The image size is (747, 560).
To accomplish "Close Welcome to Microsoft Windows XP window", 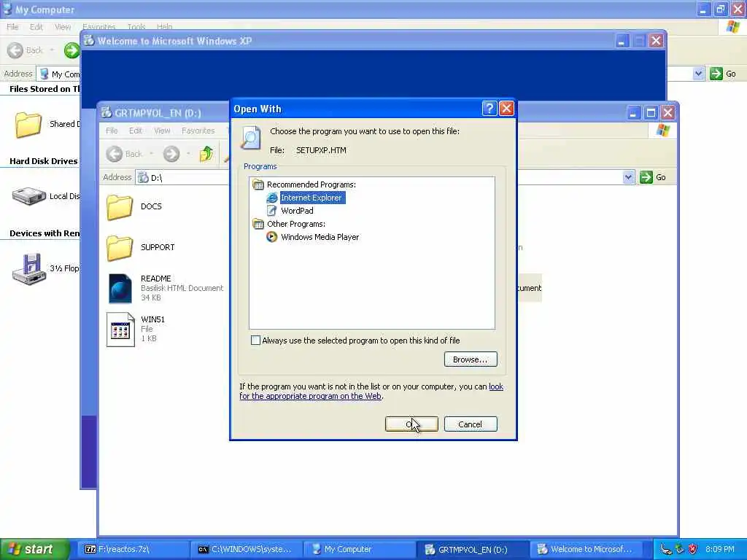I will pyautogui.click(x=656, y=41).
